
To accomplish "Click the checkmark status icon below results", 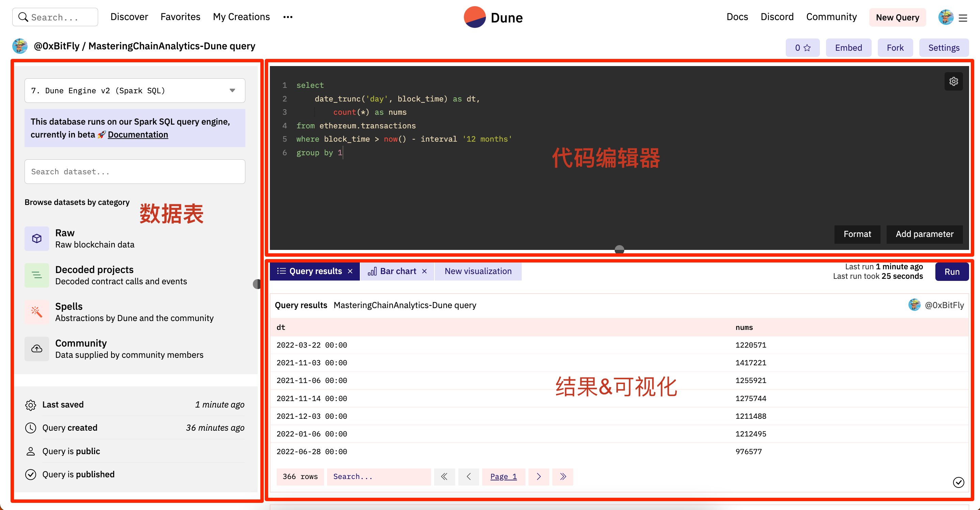I will coord(958,483).
